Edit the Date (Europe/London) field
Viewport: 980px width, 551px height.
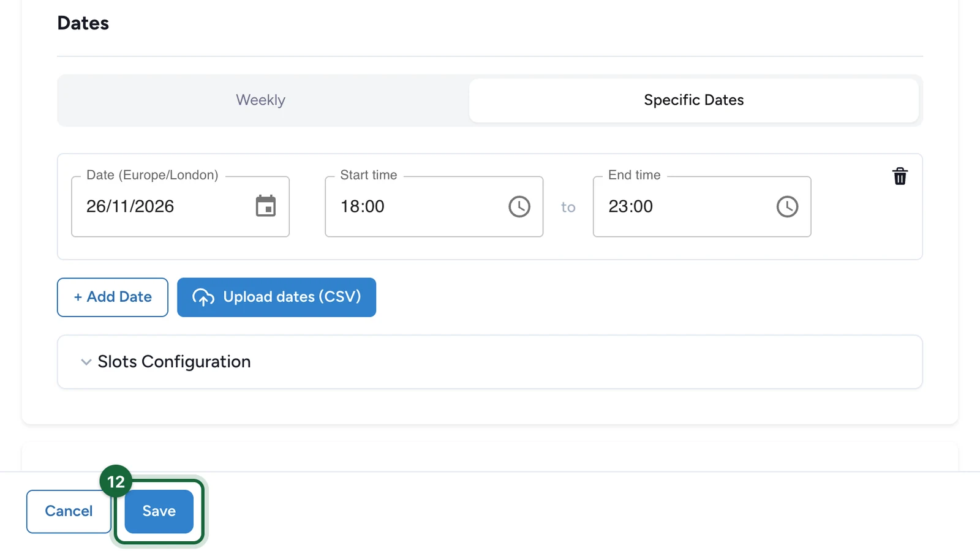[180, 206]
